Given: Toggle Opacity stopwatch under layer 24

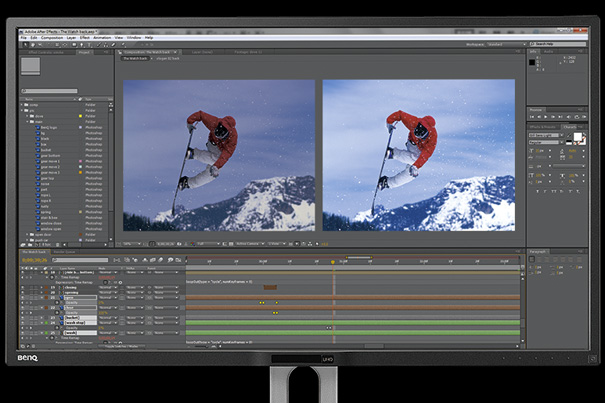Looking at the screenshot, I should (x=57, y=328).
